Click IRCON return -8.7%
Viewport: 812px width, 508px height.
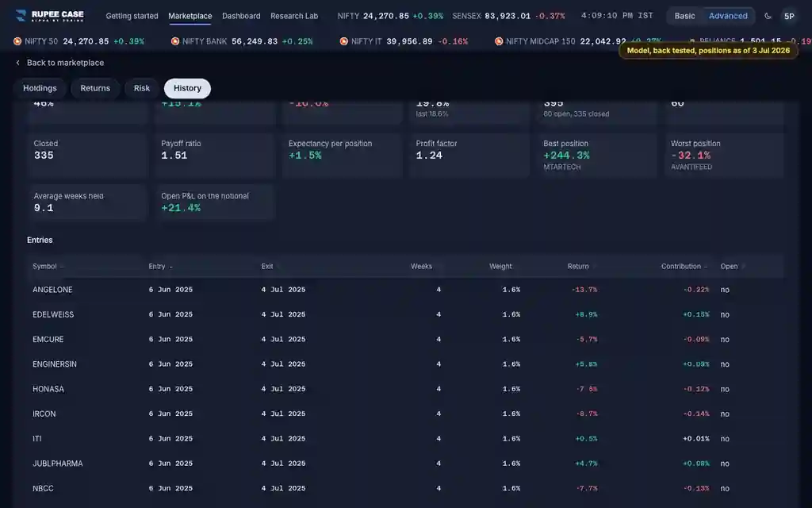587,414
